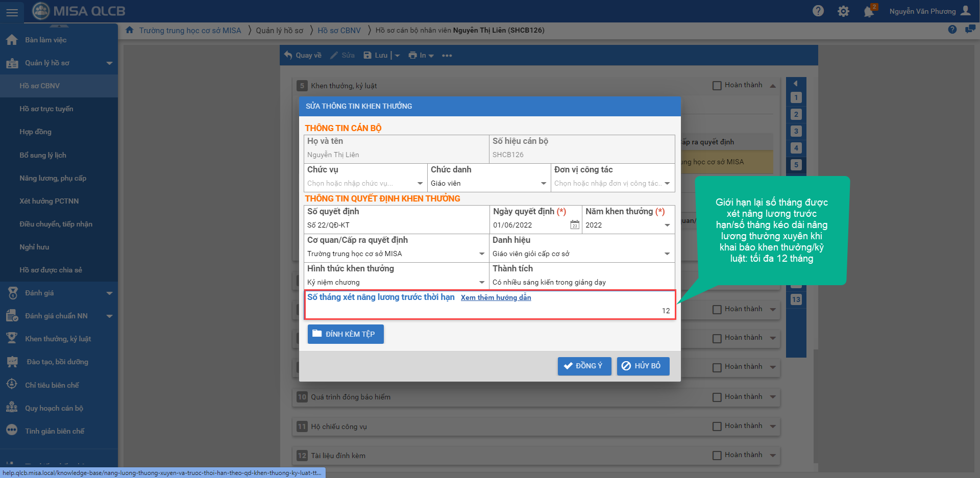Click the Khen thưởng, kỷ luật trophy icon
Screen dimensions: 980x478
pyautogui.click(x=12, y=339)
